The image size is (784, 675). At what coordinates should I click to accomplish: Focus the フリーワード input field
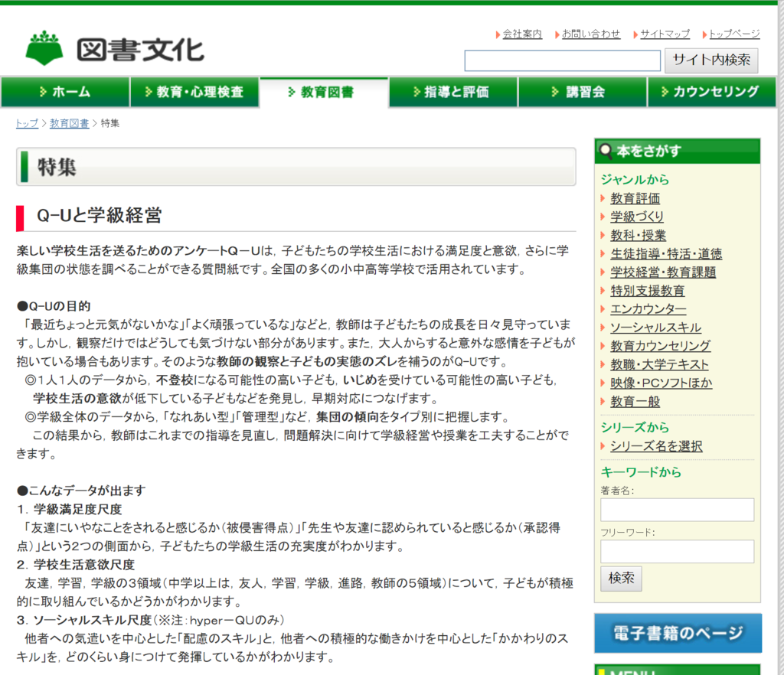pyautogui.click(x=677, y=552)
